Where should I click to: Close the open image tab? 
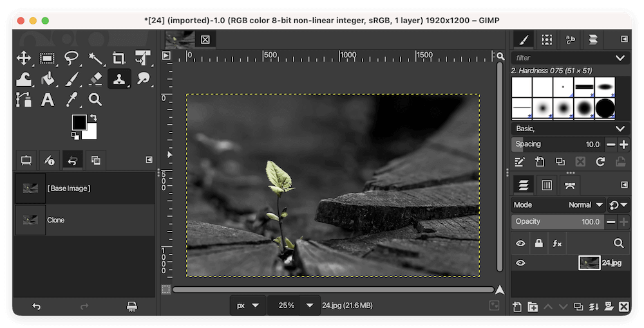coord(205,39)
